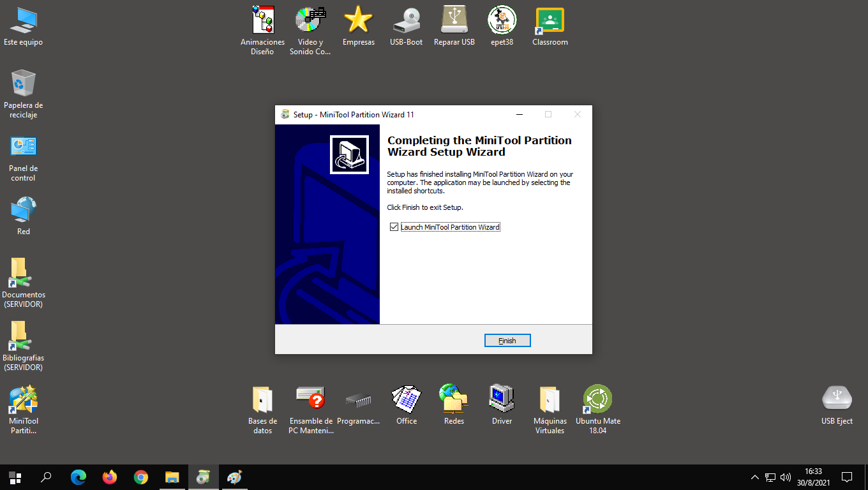This screenshot has height=490, width=868.
Task: Select Bibliografias (SERVIDOR) shortcut
Action: click(x=24, y=346)
